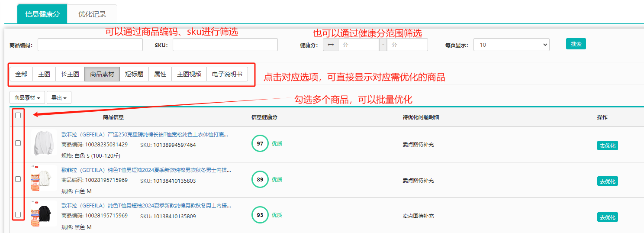This screenshot has width=644, height=233.
Task: Click the health score range arrows icon
Action: click(x=331, y=45)
